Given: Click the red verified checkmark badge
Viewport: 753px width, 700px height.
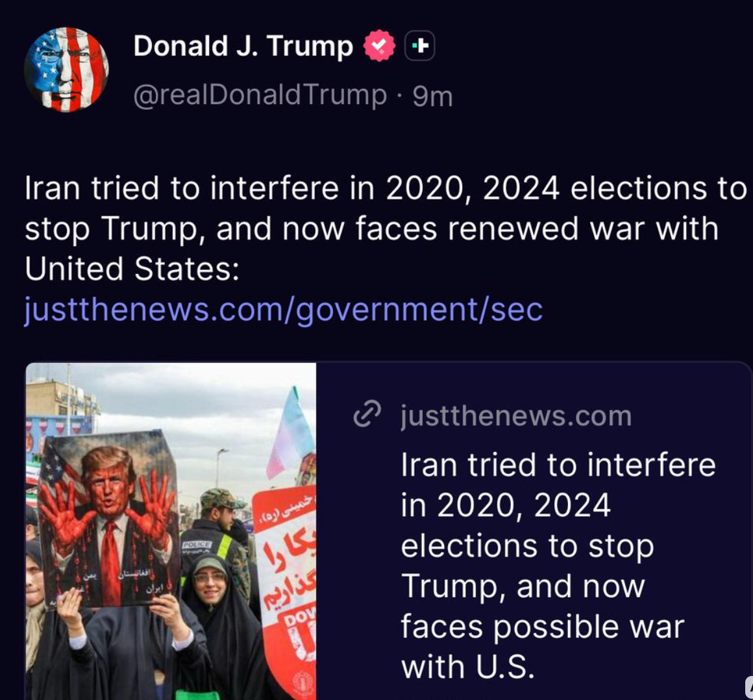Looking at the screenshot, I should pos(379,45).
